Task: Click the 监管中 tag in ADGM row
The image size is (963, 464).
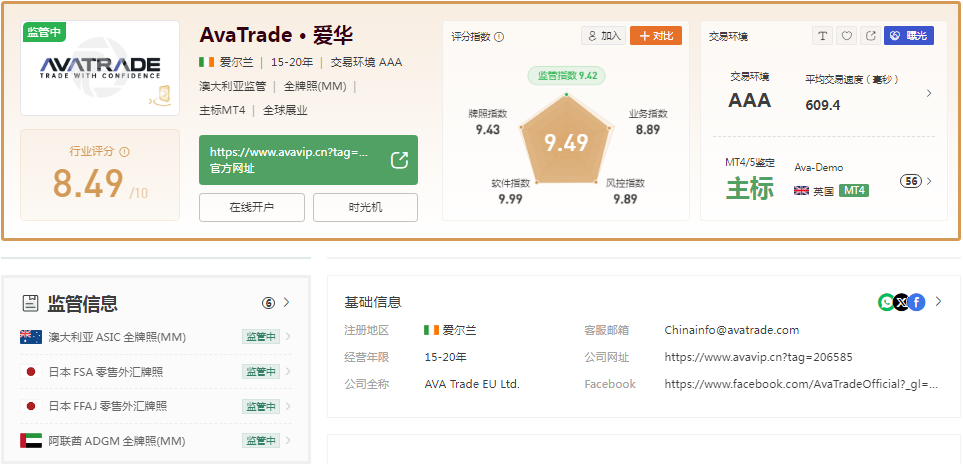Action: pyautogui.click(x=261, y=440)
